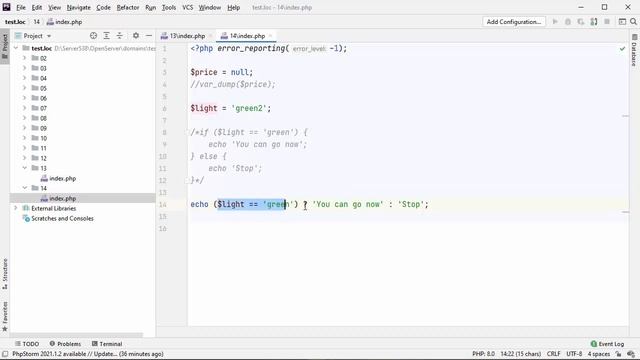Click the UTF-8 encoding widget
Image resolution: width=640 pixels, height=360 pixels.
[x=574, y=354]
